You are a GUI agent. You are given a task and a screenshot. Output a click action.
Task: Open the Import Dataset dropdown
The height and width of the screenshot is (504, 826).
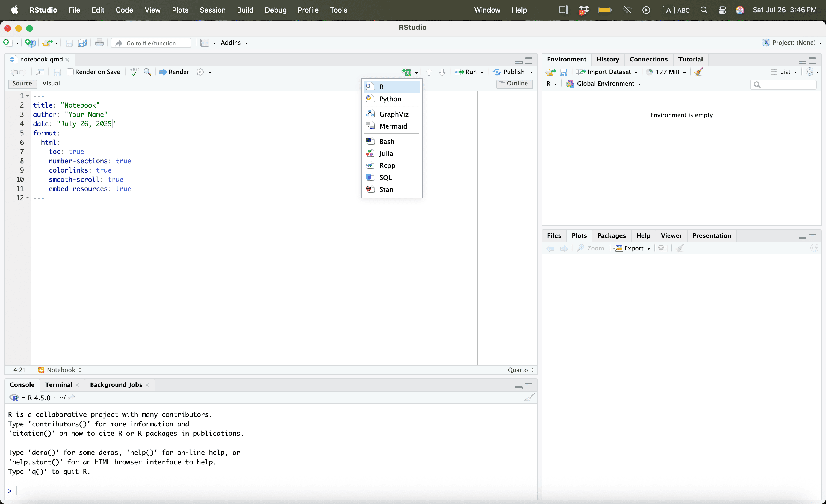click(607, 72)
